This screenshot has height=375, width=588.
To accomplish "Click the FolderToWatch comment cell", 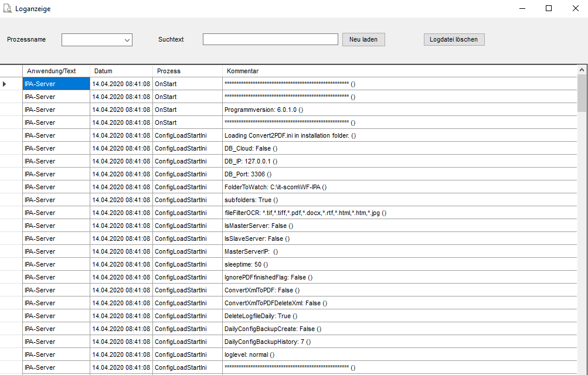I will click(275, 187).
